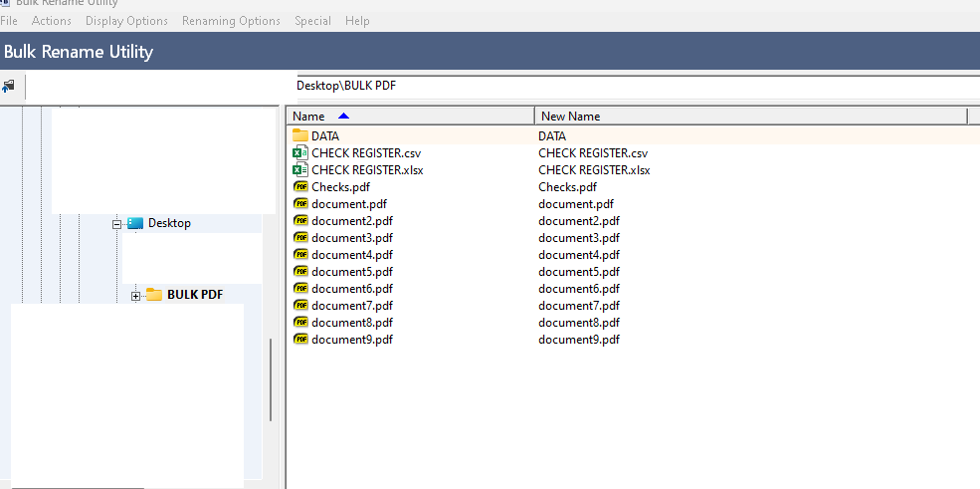Screen dimensions: 980x489
Task: Open the File menu
Action: [x=9, y=21]
